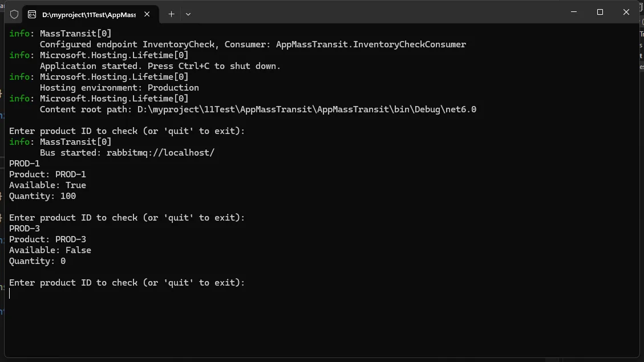Click the 'Press Ctrl+C to shut down' line

pos(160,66)
